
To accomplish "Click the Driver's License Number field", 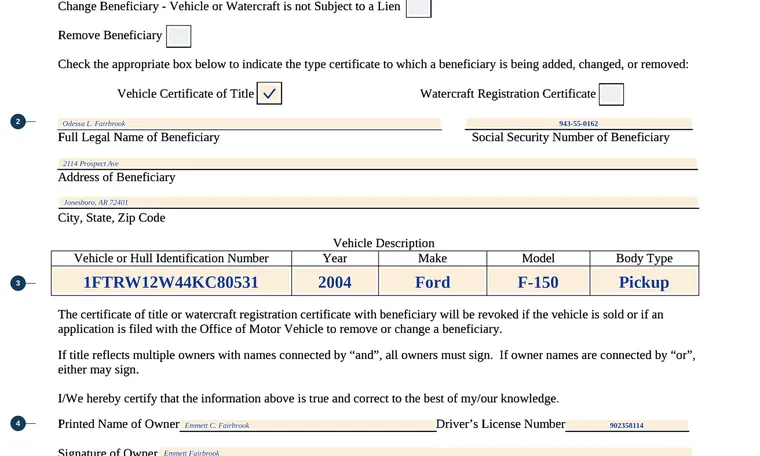I will pos(627,425).
